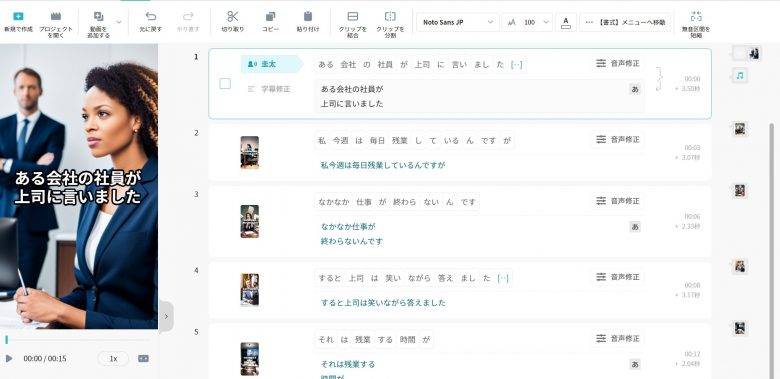Open the プロジェクトを開く (open project) button
The image size is (780, 379).
point(56,23)
